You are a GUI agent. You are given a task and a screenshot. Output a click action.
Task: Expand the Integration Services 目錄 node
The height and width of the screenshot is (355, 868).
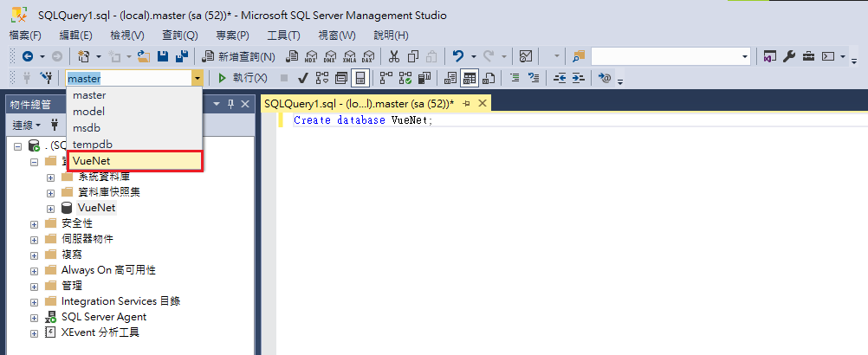click(x=35, y=302)
